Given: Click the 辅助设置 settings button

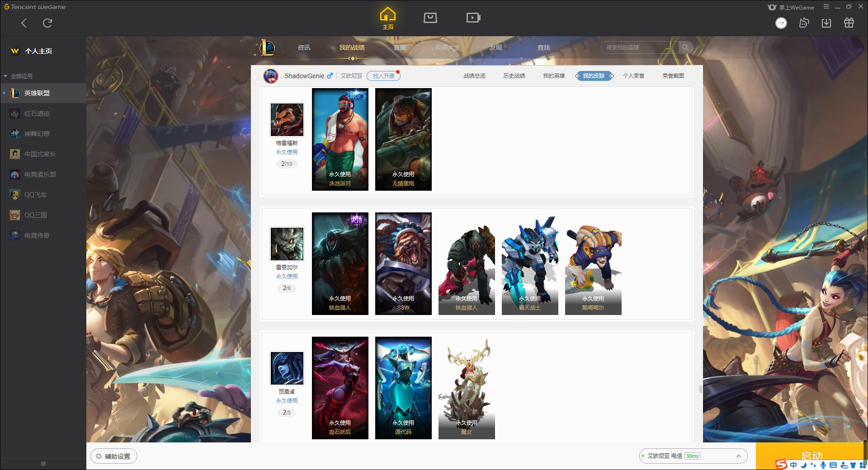Looking at the screenshot, I should (x=114, y=456).
